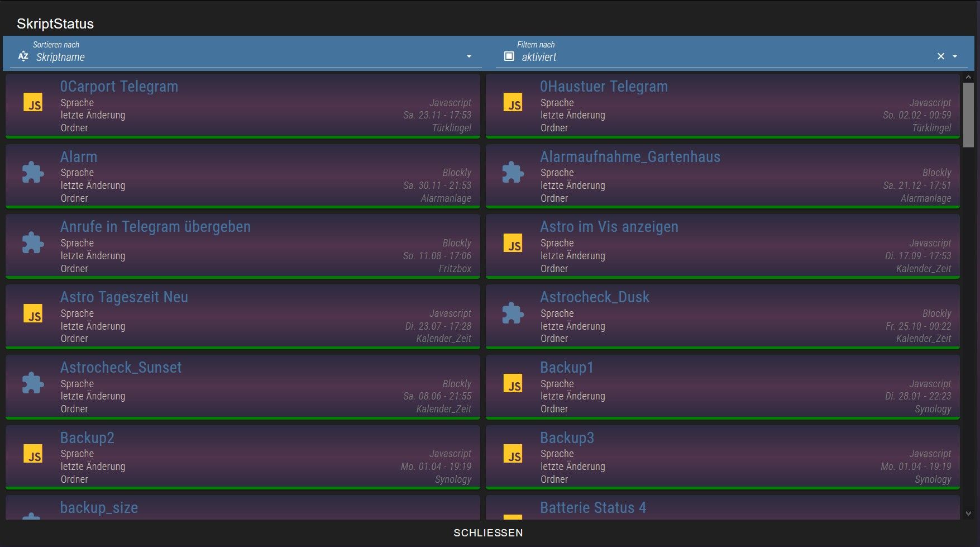
Task: Clear the aktiviert filter with X
Action: [x=941, y=56]
